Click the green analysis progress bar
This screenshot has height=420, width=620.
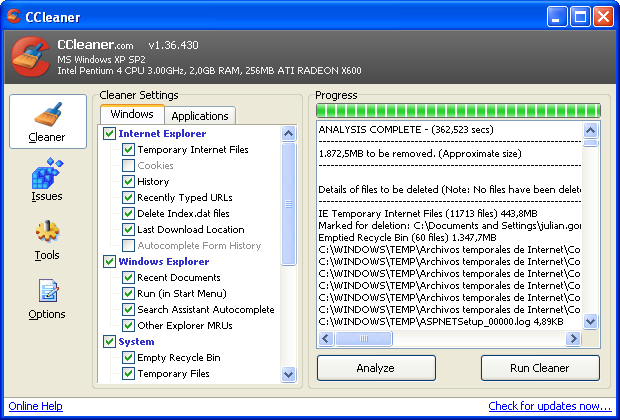pos(457,110)
